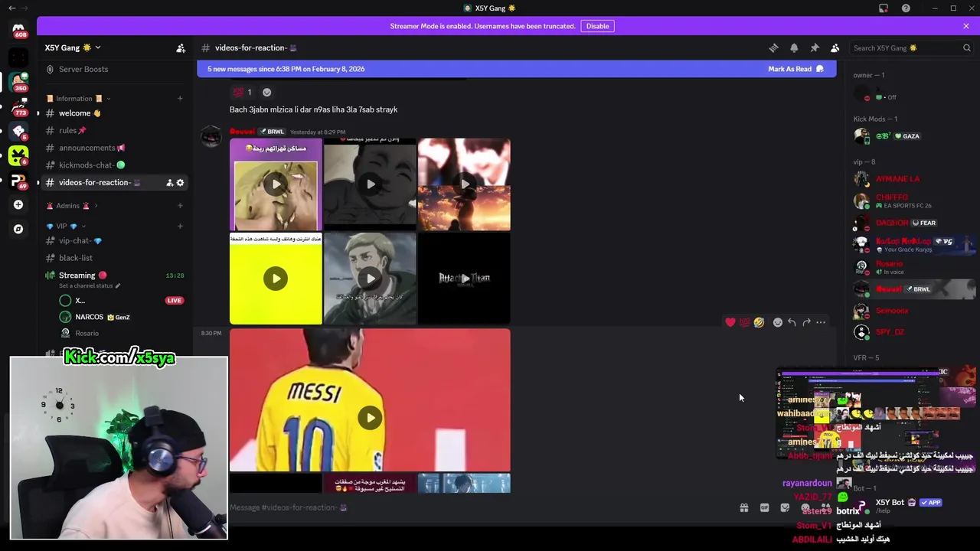Viewport: 980px width, 551px height.
Task: Create channel in Admins category
Action: (x=180, y=206)
